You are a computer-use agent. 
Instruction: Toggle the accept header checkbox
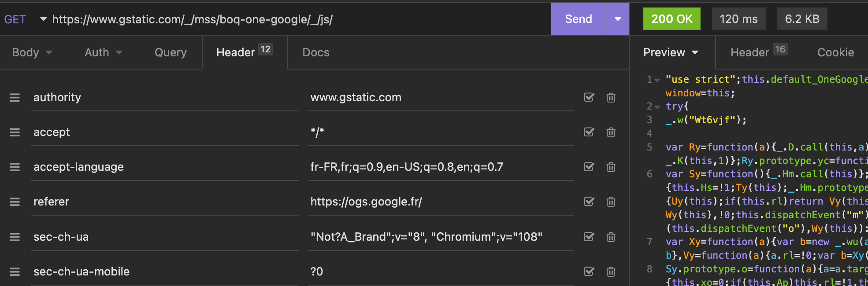(x=589, y=132)
